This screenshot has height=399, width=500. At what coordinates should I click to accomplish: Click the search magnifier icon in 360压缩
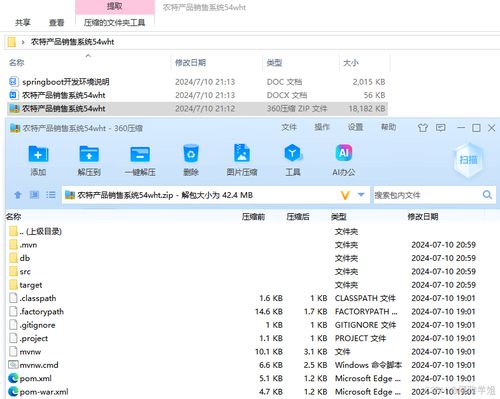(487, 195)
